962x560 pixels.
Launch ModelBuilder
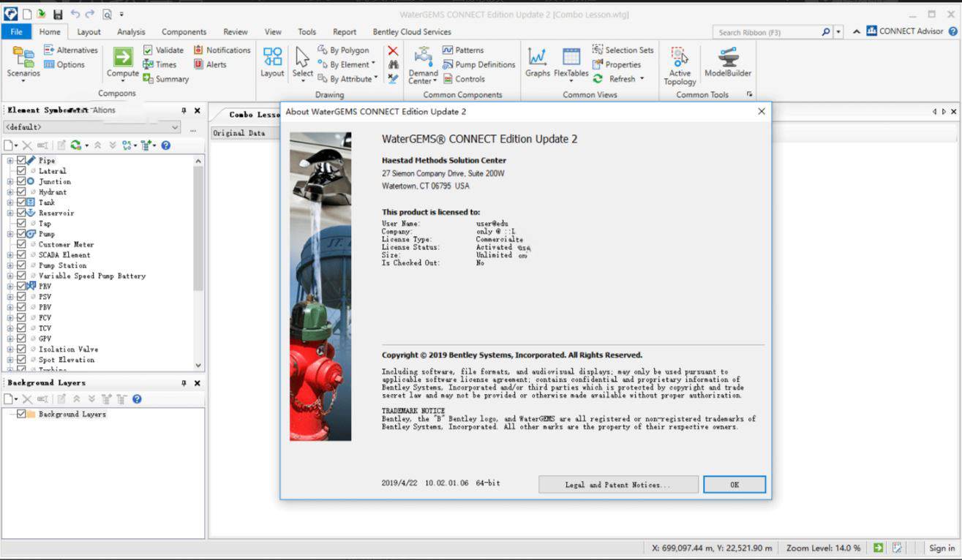pos(728,63)
